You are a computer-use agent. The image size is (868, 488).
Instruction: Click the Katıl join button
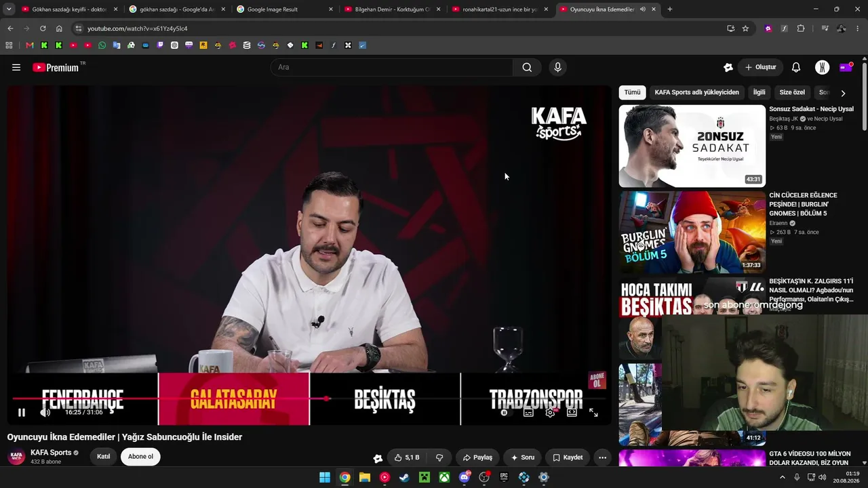coord(103,457)
